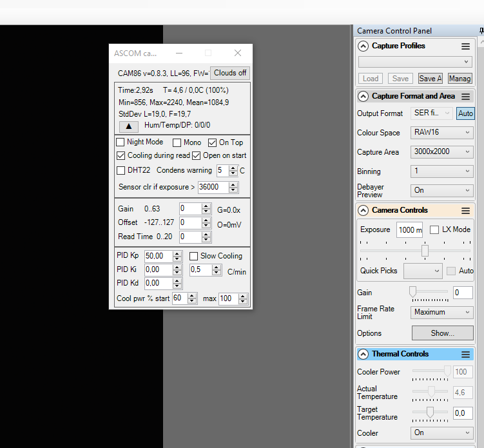Click the black triangle up button
This screenshot has height=448, width=484.
129,126
